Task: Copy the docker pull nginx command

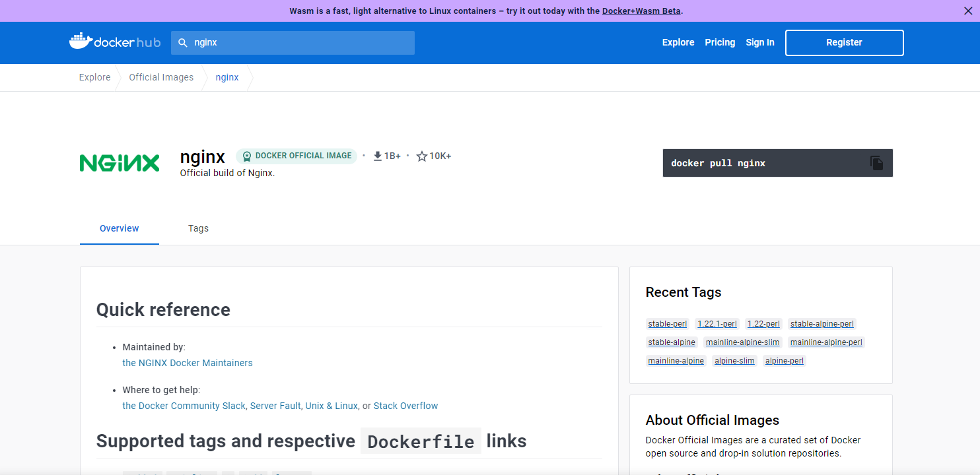Action: (876, 163)
